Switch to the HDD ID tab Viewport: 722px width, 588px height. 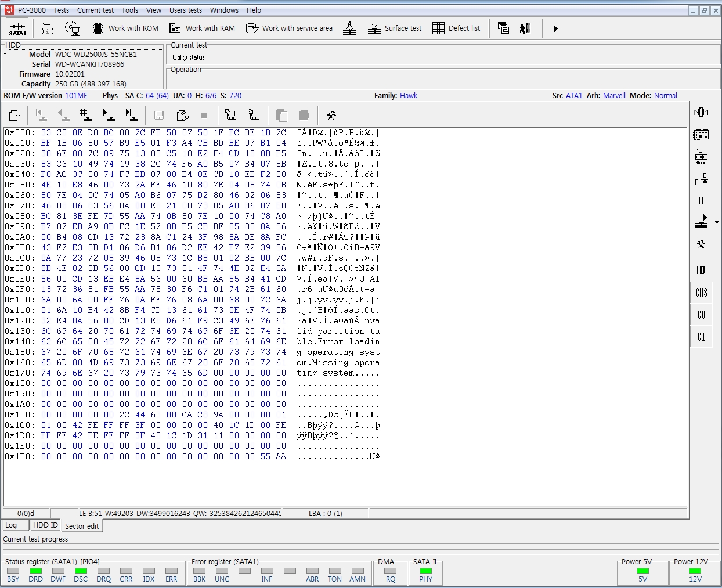[45, 525]
